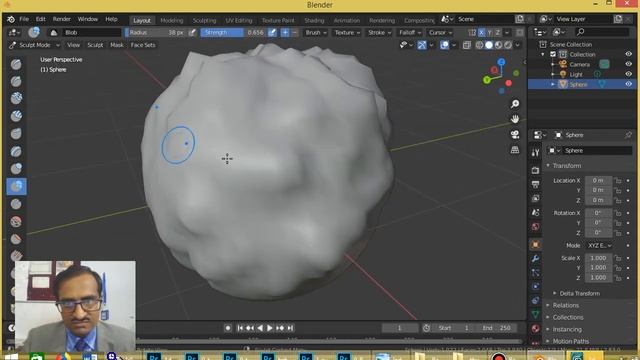640x360 pixels.
Task: Hide the Light object via eye icon
Action: pyautogui.click(x=629, y=74)
